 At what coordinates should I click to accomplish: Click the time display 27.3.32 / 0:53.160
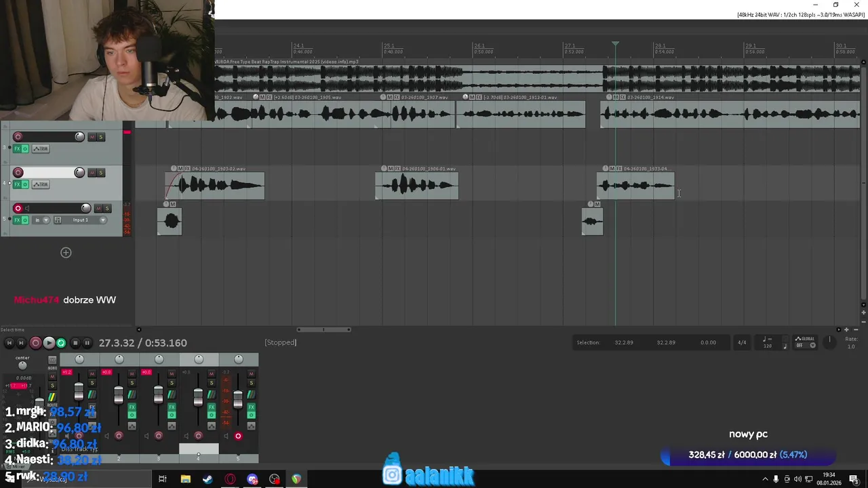point(143,343)
